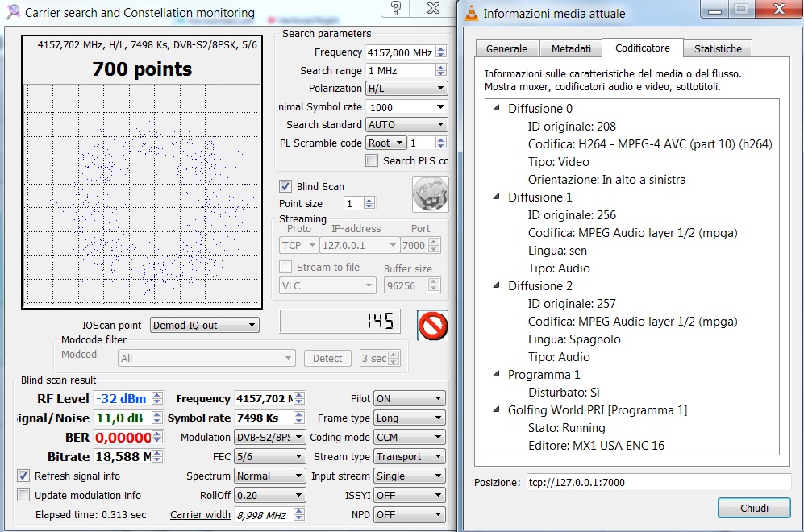Collapse the Programma 1 tree node
Viewport: 804px width, 532px height.
coord(496,374)
